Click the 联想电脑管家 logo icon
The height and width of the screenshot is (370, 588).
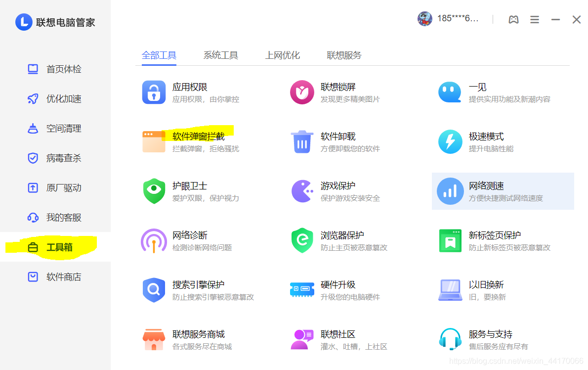click(24, 22)
